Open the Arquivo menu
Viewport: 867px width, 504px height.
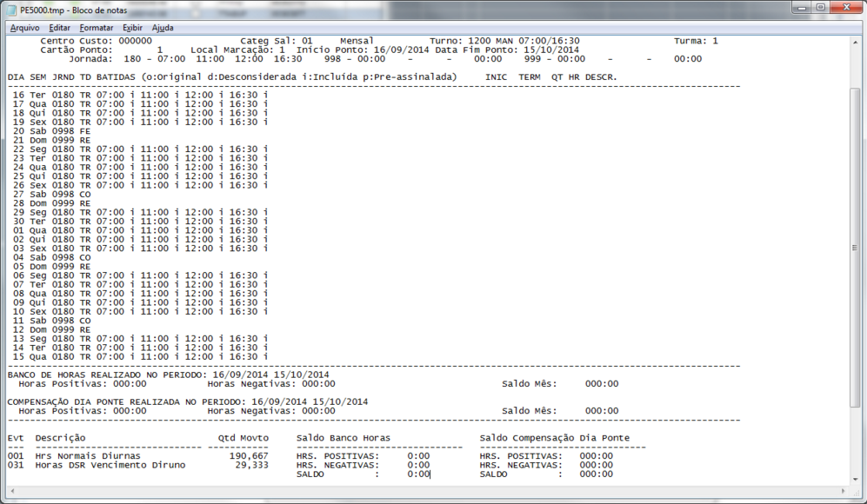tap(25, 28)
